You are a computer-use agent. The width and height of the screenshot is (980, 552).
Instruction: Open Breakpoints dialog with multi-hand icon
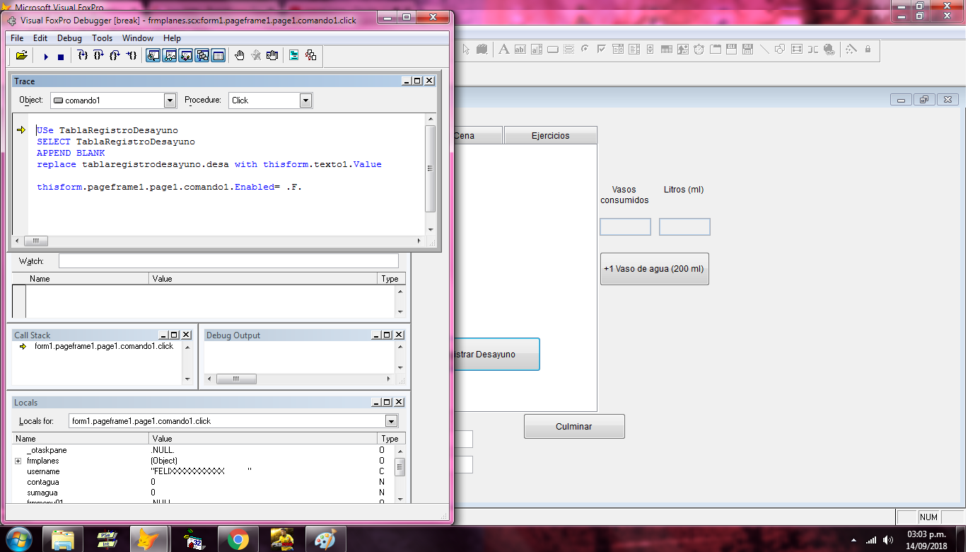272,55
